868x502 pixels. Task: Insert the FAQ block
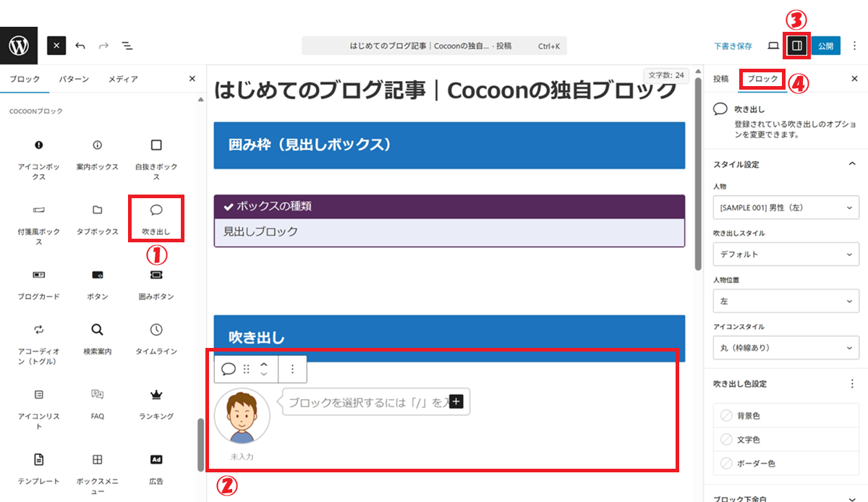click(x=97, y=401)
